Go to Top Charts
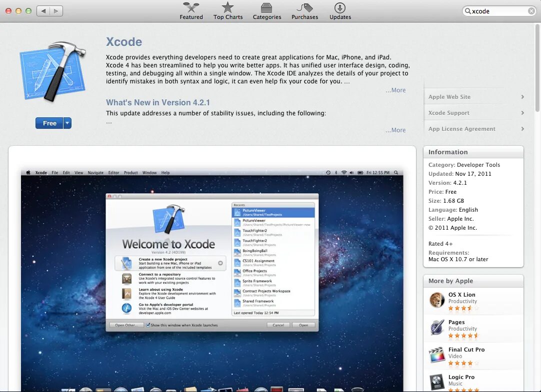This screenshot has height=392, width=541. (x=227, y=11)
